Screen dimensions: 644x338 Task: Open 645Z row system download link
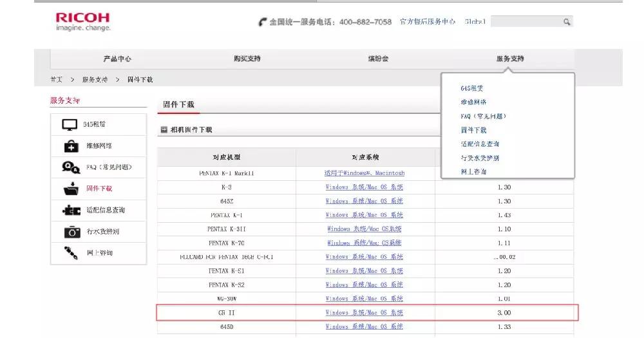point(365,202)
